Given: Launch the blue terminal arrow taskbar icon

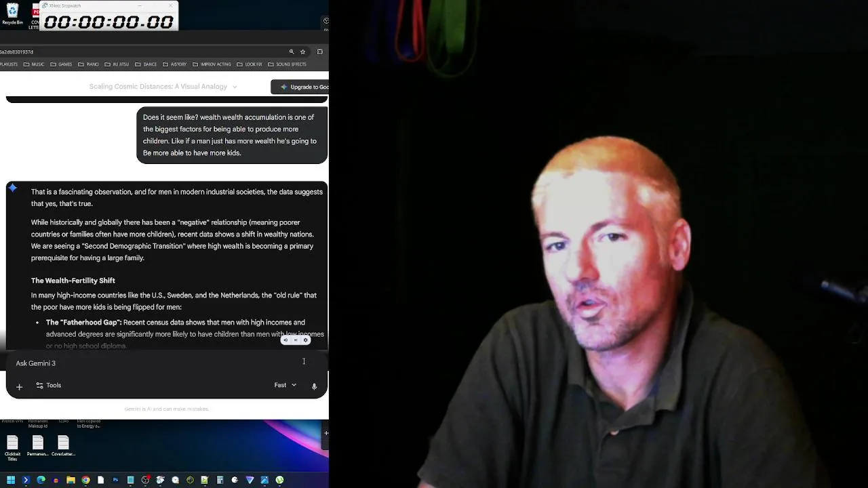Looking at the screenshot, I should pos(26,480).
